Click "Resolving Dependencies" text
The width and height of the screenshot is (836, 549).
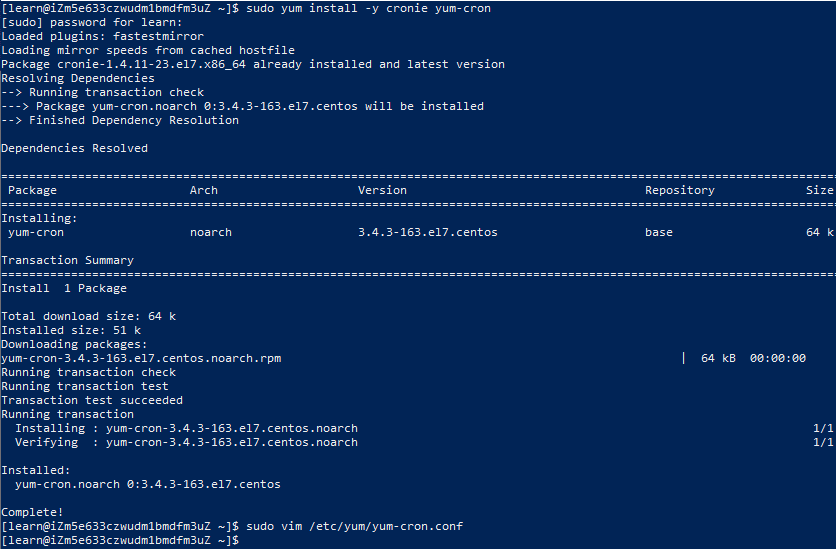[x=78, y=78]
